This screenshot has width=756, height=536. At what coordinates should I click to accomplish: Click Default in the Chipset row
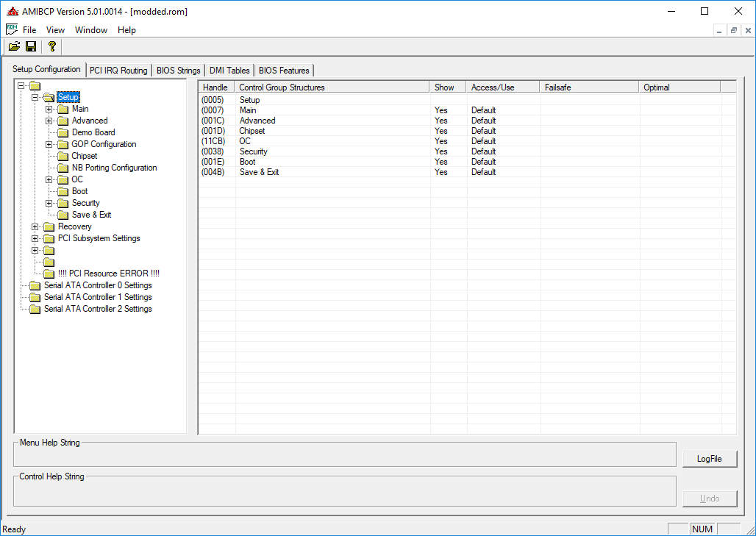[484, 131]
